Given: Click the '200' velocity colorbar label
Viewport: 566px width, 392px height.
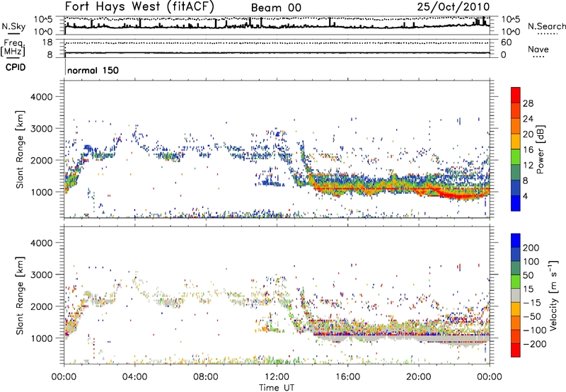Looking at the screenshot, I should tap(531, 248).
